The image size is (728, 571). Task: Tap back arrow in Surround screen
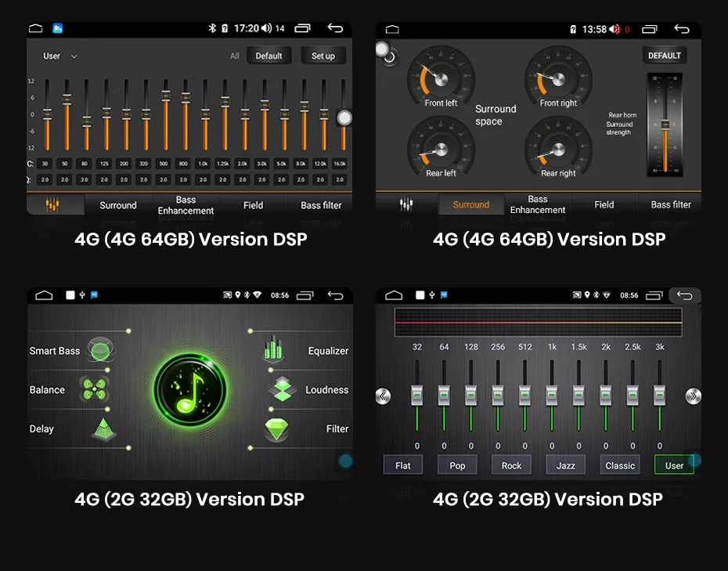[682, 29]
